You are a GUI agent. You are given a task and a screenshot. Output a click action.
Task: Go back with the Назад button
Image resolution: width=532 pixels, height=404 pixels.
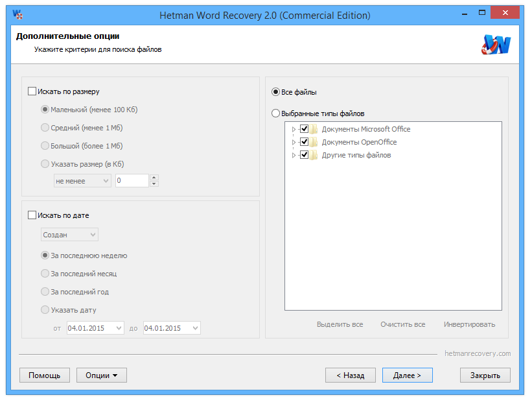pyautogui.click(x=351, y=375)
